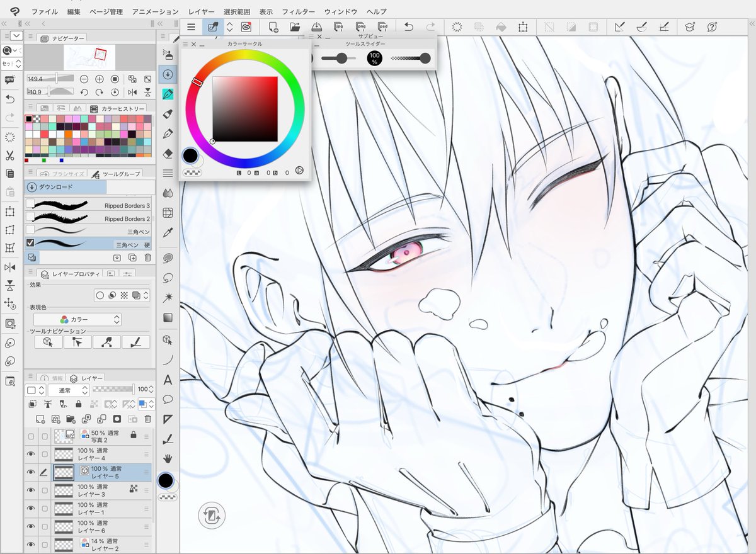Select the Auto select magic wand tool

168,297
